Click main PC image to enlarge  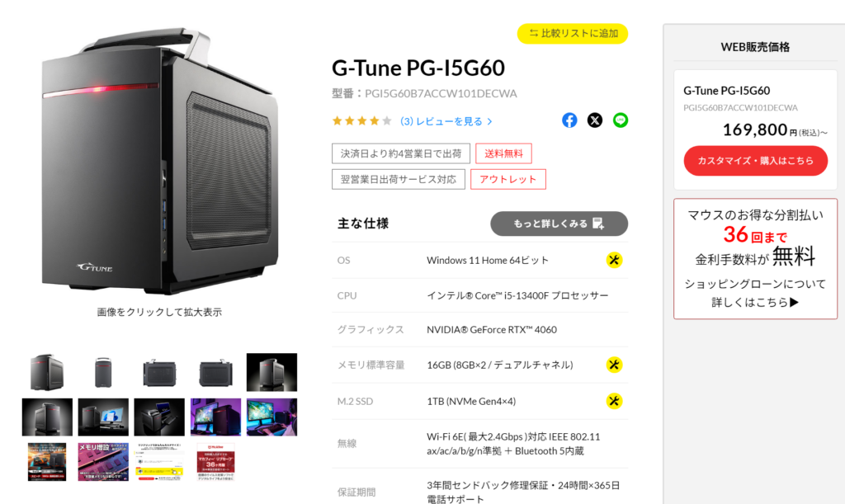159,162
